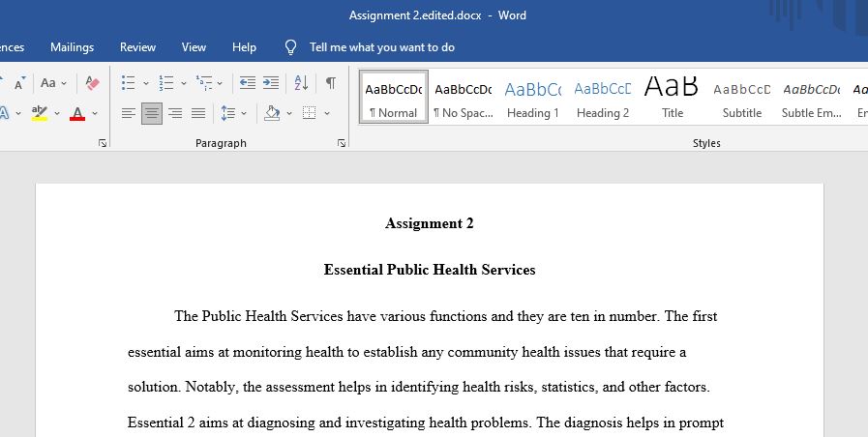Click the 'Notably, the assessment helps' line
868x437 pixels.
pos(419,388)
